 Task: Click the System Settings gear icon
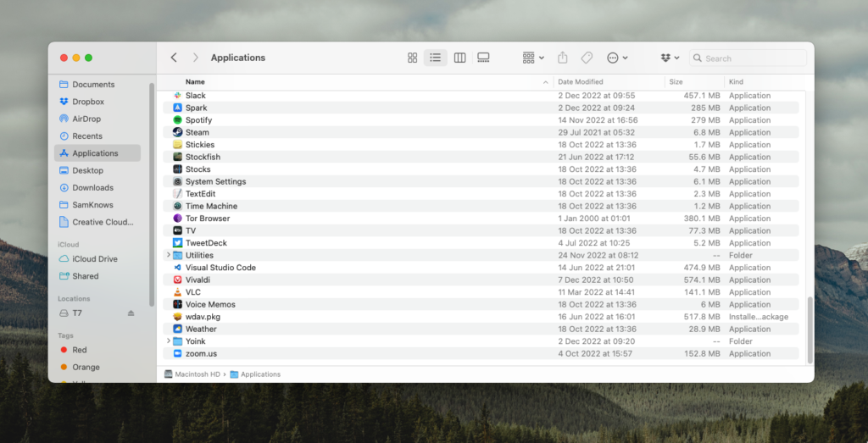coord(177,181)
